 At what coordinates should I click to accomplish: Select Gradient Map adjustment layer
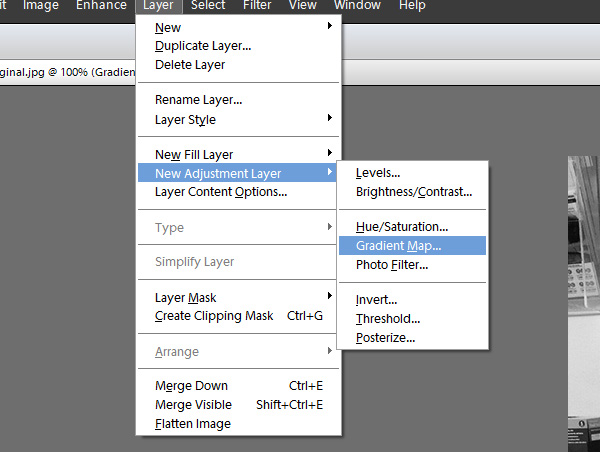tap(412, 246)
